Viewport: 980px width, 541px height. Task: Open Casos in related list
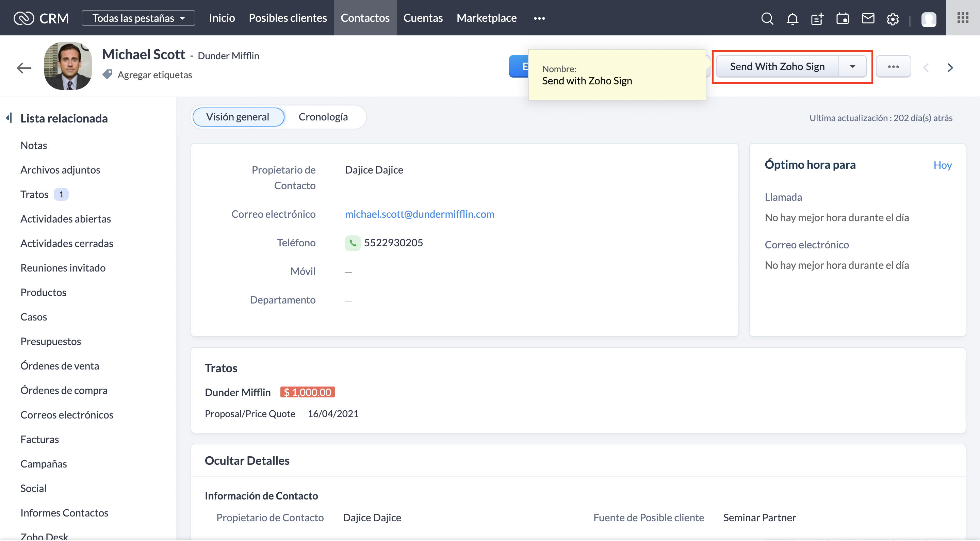tap(34, 317)
